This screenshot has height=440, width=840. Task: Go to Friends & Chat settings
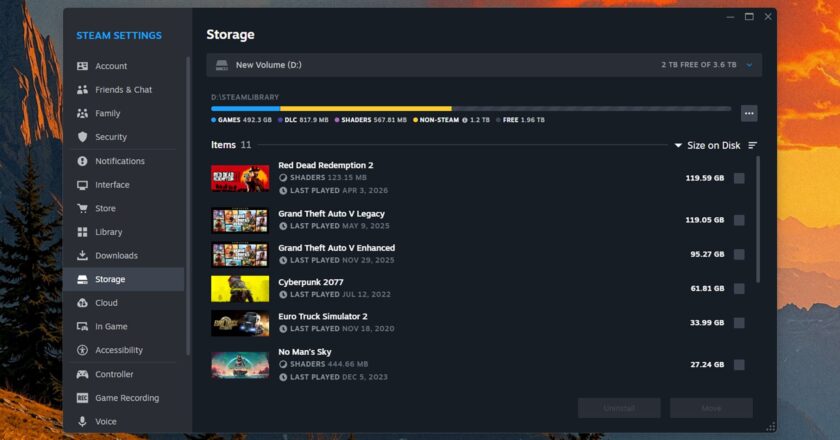tap(123, 90)
